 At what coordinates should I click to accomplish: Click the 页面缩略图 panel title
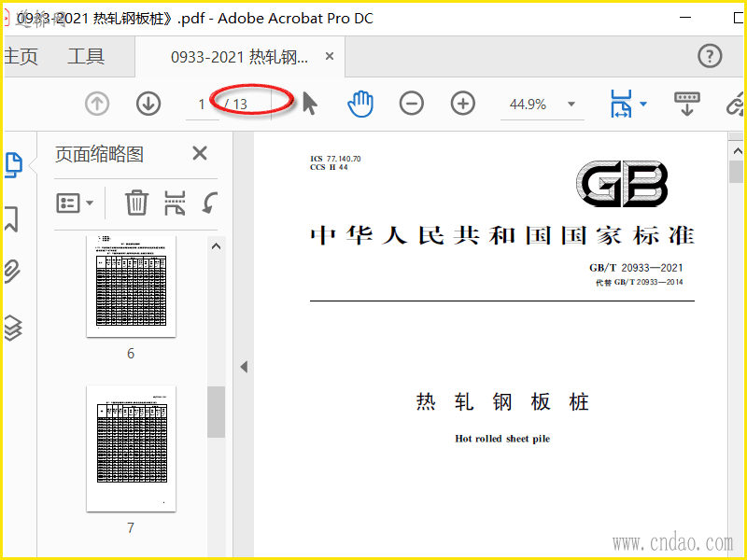[99, 154]
